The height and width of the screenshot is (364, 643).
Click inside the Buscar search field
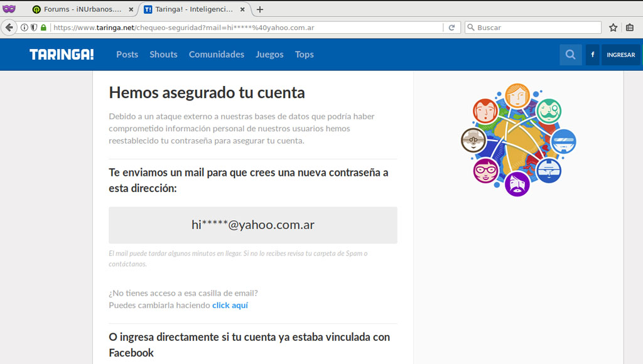pos(534,27)
